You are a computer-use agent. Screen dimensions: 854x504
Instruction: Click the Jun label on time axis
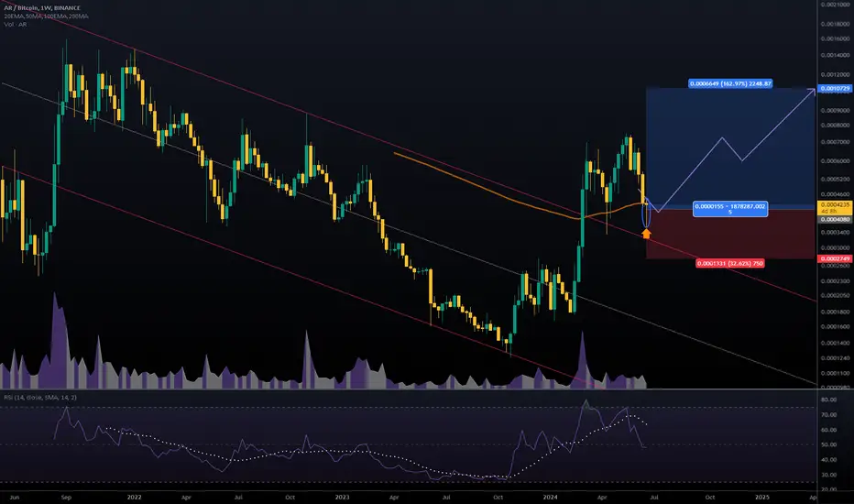(15, 498)
